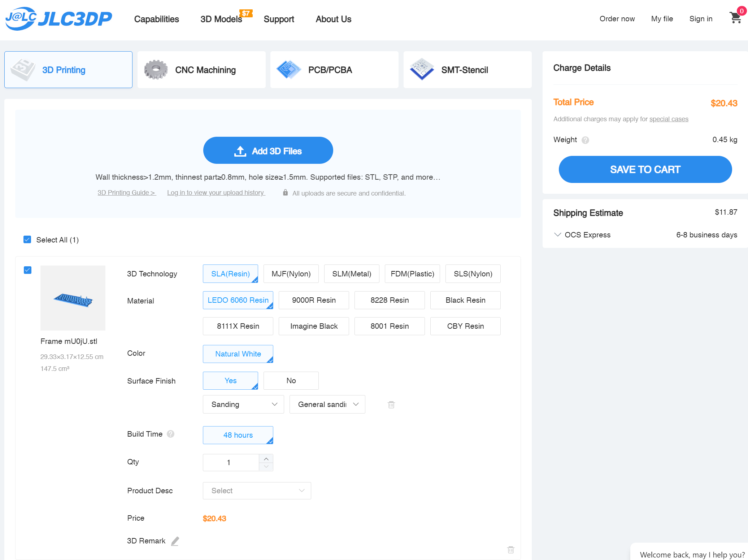Open the Welcome back chat prompt
The height and width of the screenshot is (560, 748).
(689, 552)
